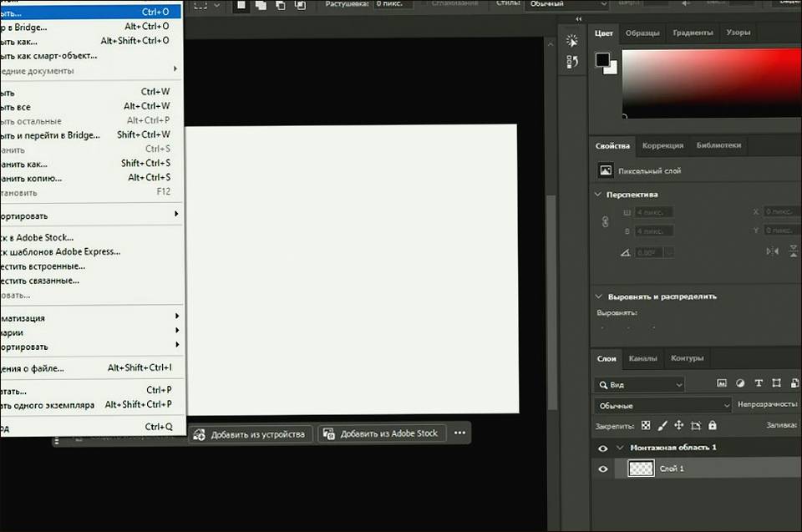Viewport: 802px width, 532px height.
Task: Expand recent documents submenu arrow
Action: coord(175,68)
